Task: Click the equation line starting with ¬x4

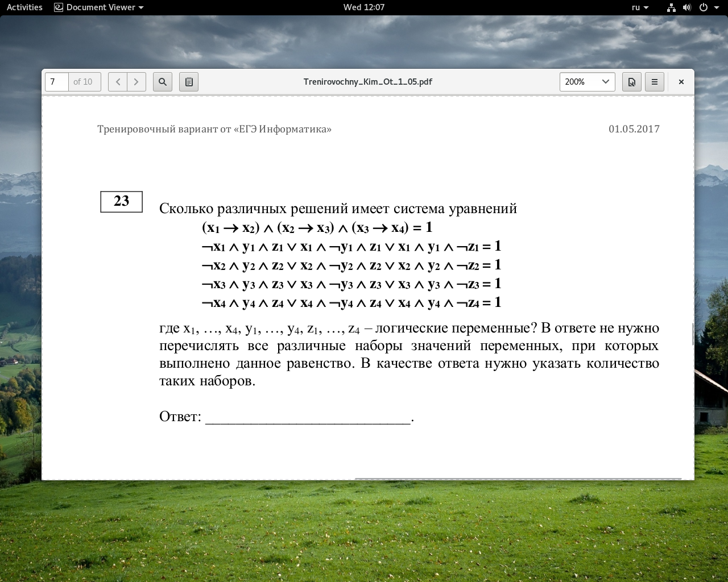Action: tap(351, 302)
